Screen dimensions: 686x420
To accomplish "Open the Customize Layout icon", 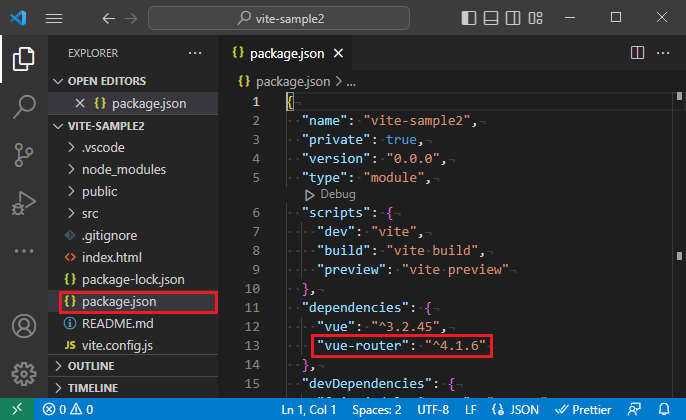I will (536, 18).
